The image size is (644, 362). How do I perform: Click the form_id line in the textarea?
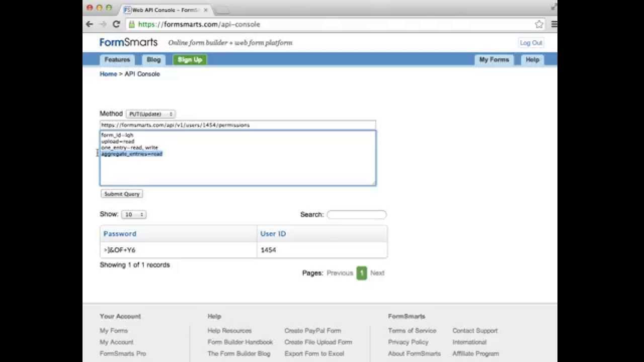[117, 135]
